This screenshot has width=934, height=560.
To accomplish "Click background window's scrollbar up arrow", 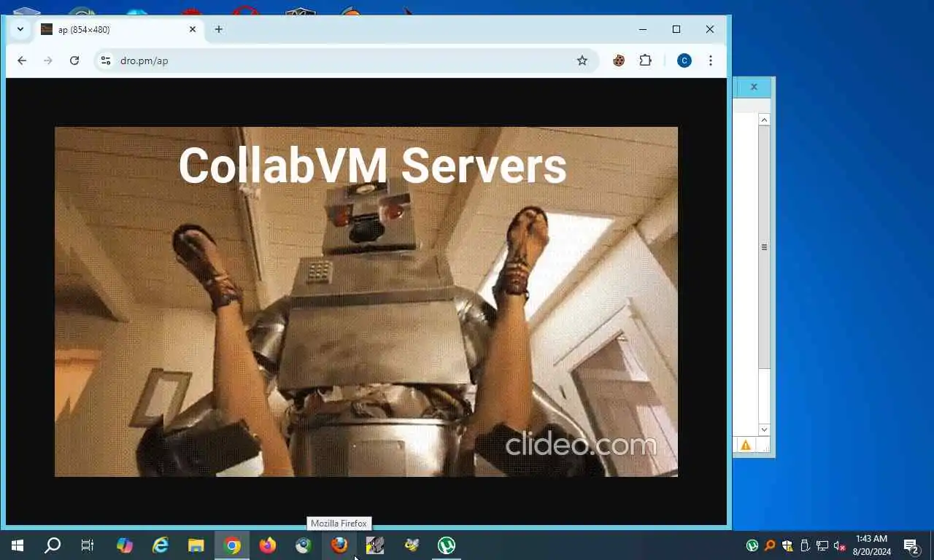I will [765, 120].
